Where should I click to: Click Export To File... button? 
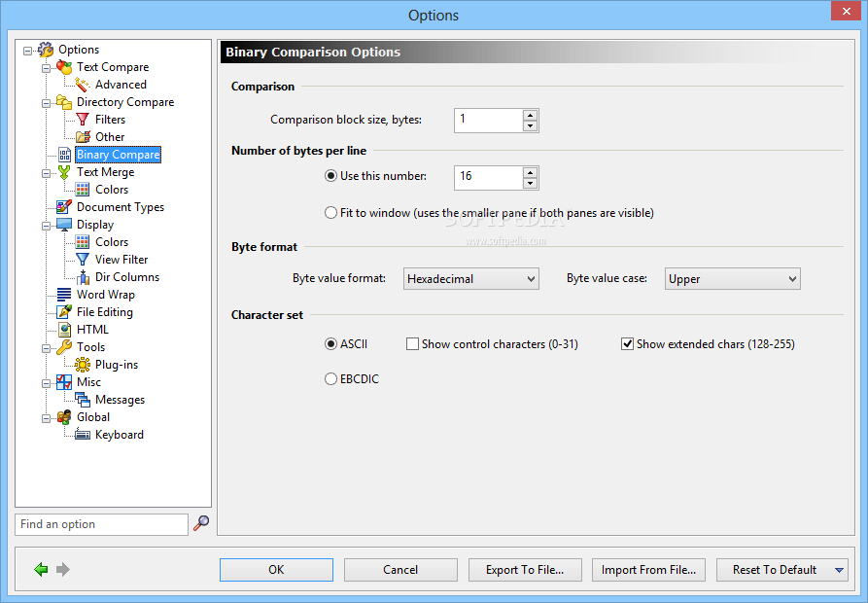point(525,570)
